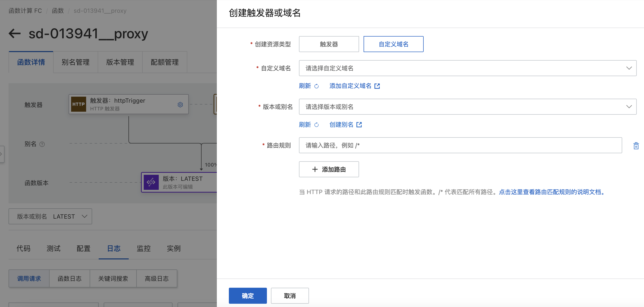
Task: Click the trash icon for the route rule
Action: click(636, 146)
